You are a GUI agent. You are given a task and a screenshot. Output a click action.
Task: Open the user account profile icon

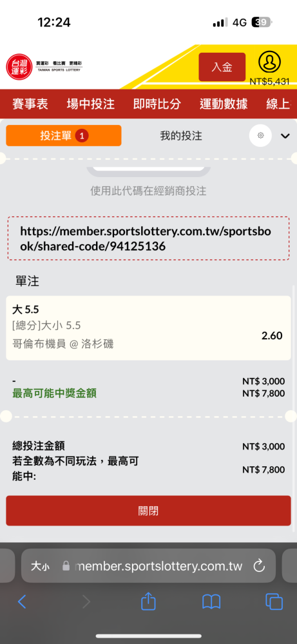pos(269,62)
